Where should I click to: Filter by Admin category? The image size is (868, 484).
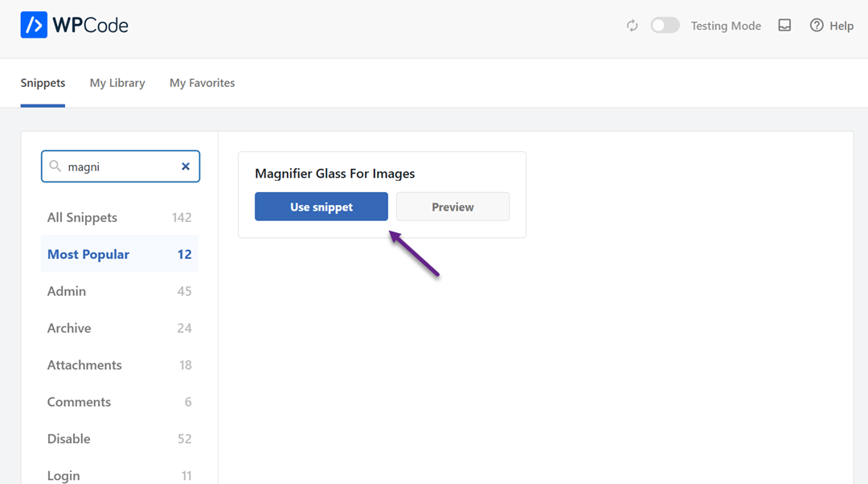(67, 291)
